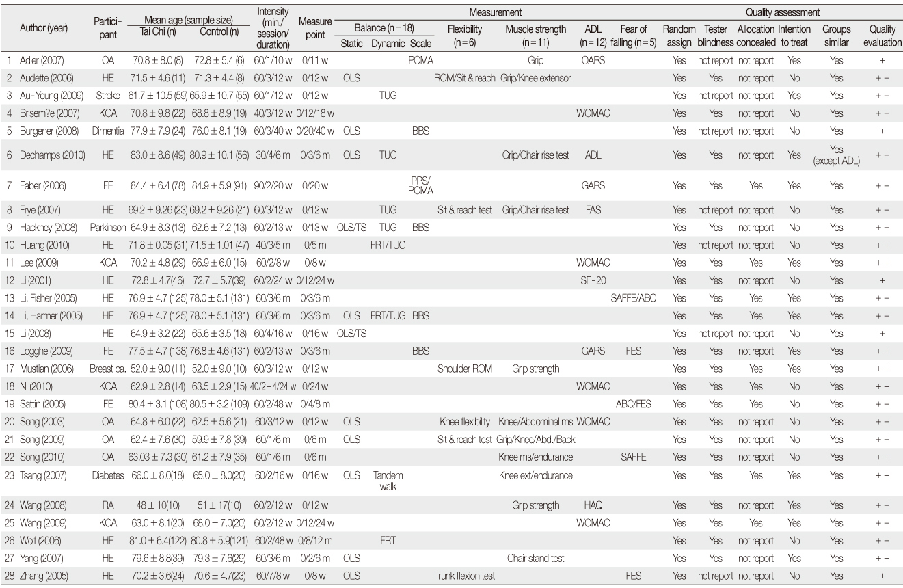903x588 pixels.
Task: Click Knee flexibility cell
Action: pyautogui.click(x=464, y=423)
